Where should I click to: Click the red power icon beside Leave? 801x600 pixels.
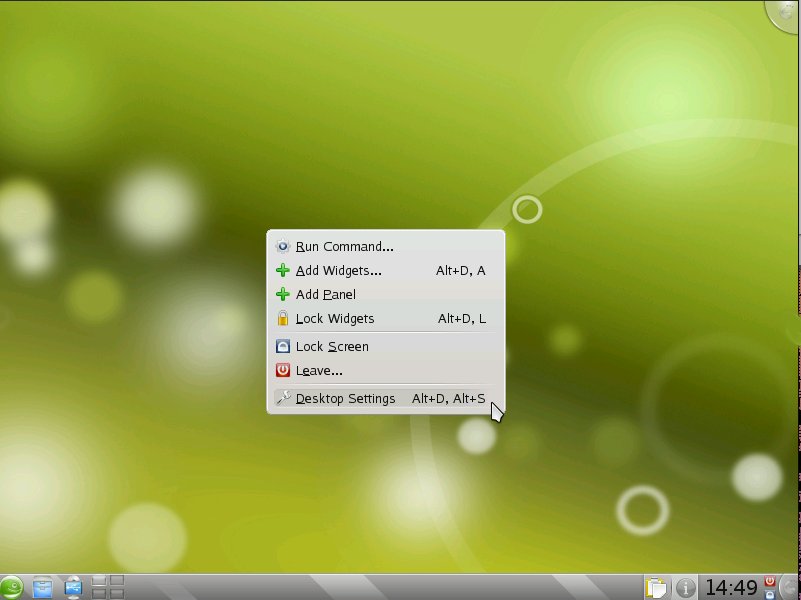click(x=284, y=370)
